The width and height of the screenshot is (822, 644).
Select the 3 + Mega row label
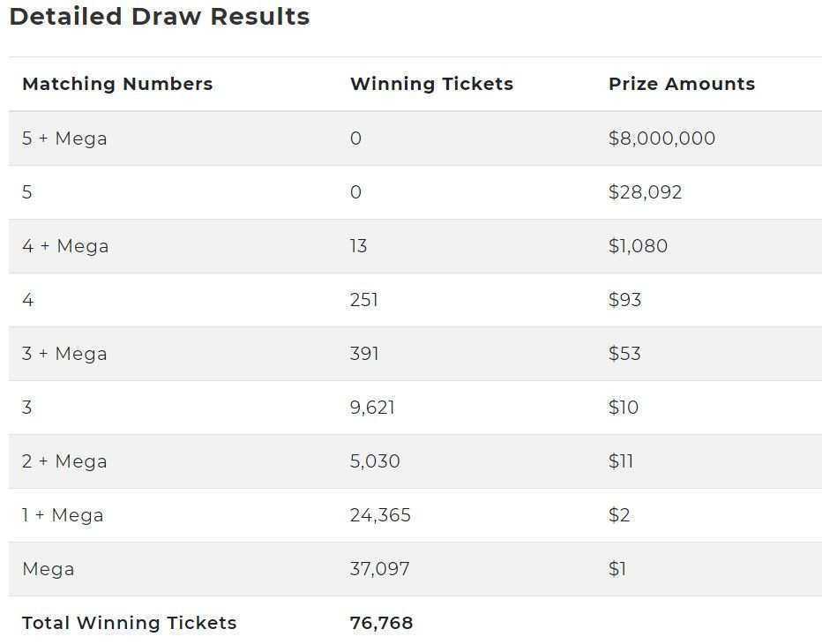pyautogui.click(x=64, y=354)
